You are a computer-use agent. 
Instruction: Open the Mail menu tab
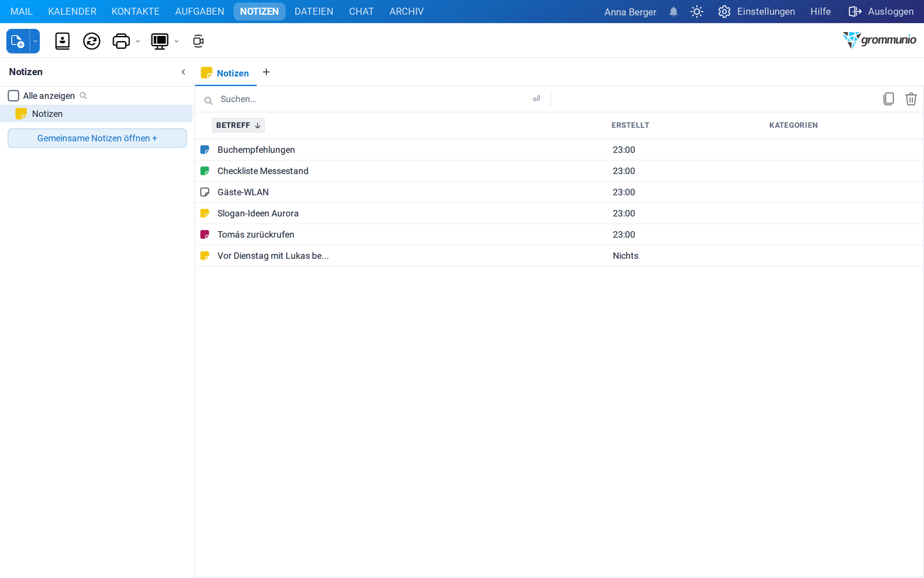tap(21, 12)
